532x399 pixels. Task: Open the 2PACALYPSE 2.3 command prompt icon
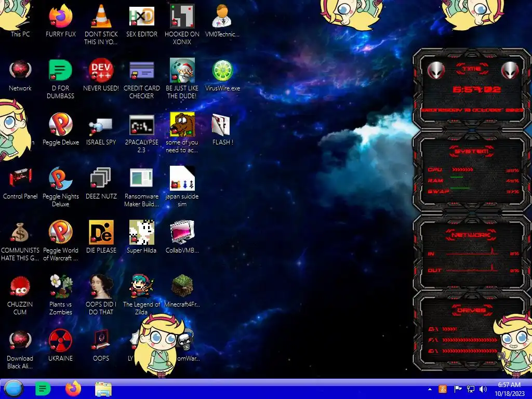(x=141, y=133)
